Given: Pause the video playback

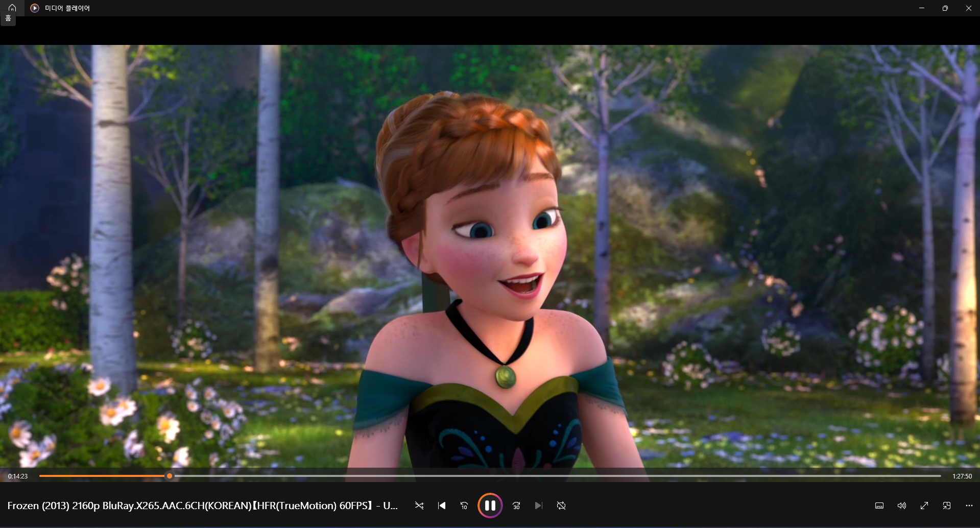Looking at the screenshot, I should (x=490, y=506).
